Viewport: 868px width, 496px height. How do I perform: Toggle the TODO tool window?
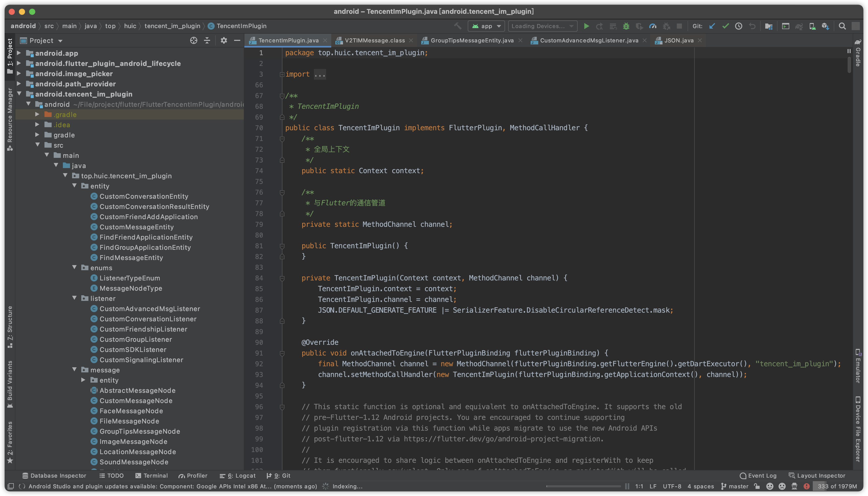[x=111, y=475]
